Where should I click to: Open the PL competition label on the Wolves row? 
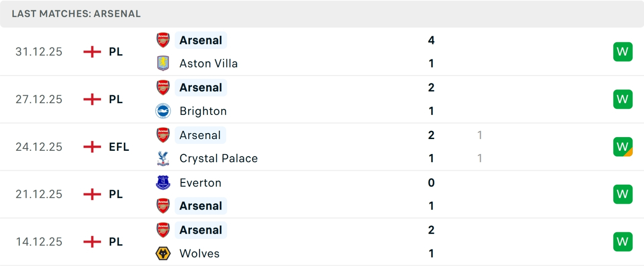(115, 241)
